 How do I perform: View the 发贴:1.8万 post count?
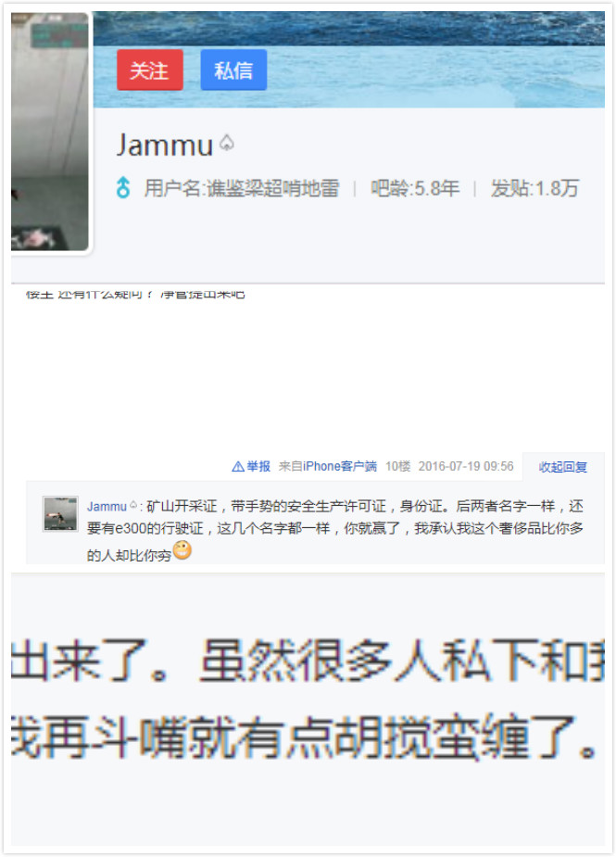coord(534,189)
